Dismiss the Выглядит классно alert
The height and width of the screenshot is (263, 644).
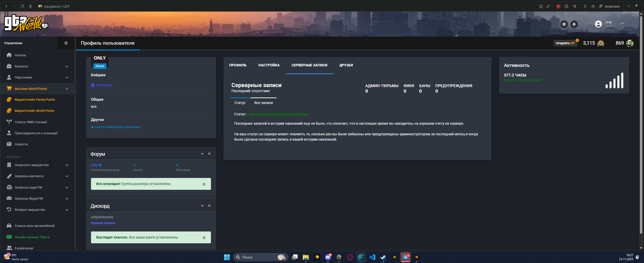pos(204,237)
